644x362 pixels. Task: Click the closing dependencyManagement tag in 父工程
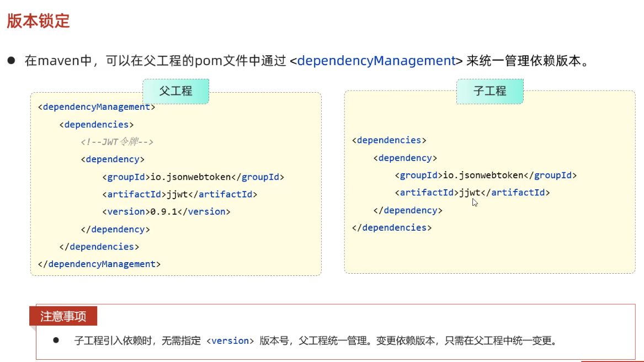click(99, 264)
